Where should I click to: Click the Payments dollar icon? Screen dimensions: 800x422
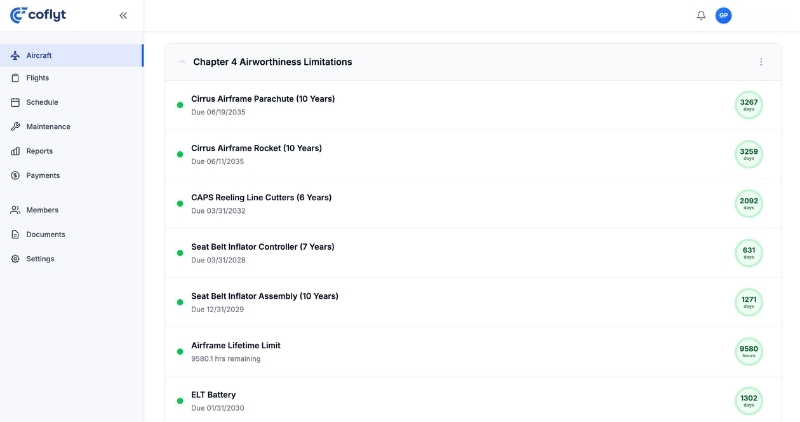pyautogui.click(x=15, y=176)
